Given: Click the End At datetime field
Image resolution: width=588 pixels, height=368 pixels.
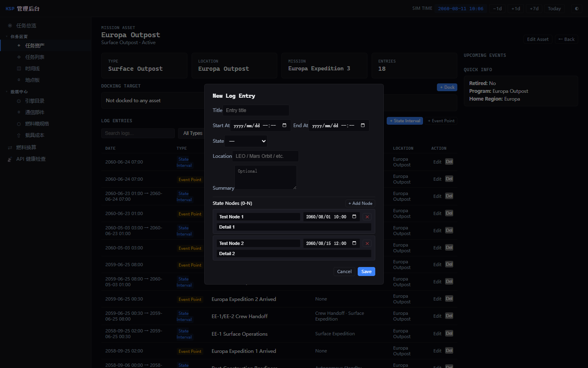Looking at the screenshot, I should tap(339, 126).
